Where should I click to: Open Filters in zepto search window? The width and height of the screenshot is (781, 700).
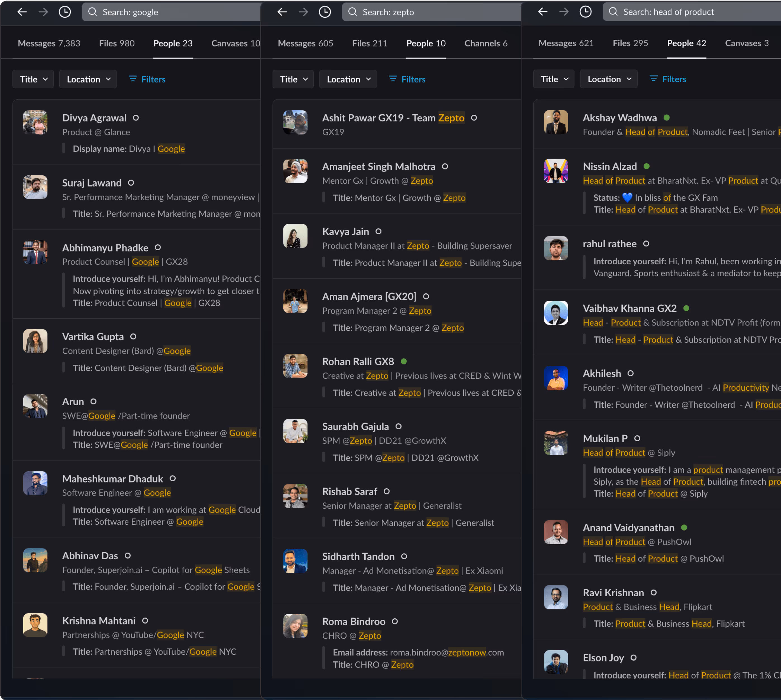(407, 79)
